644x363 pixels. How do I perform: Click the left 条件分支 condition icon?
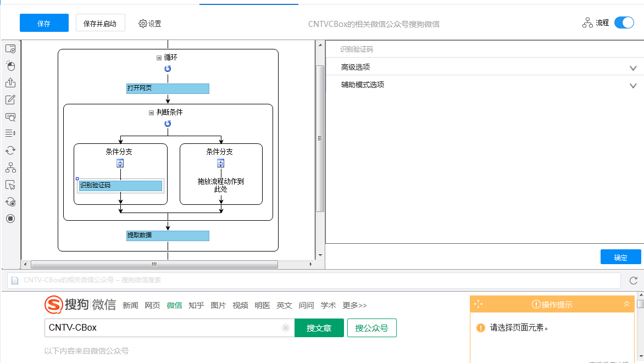(x=120, y=164)
